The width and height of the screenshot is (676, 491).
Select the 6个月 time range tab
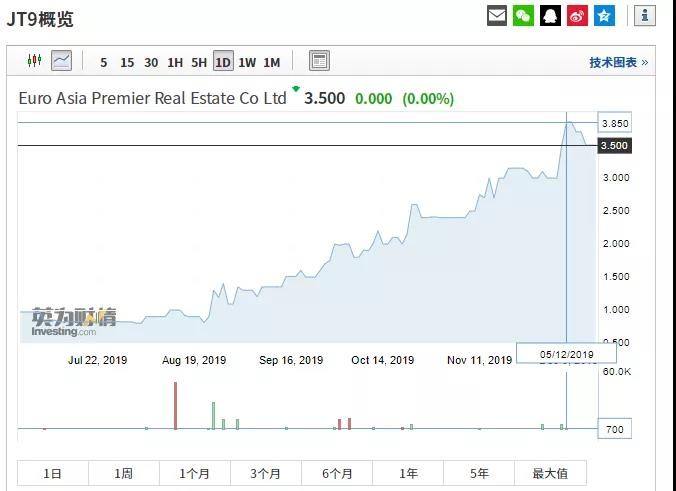[x=338, y=474]
